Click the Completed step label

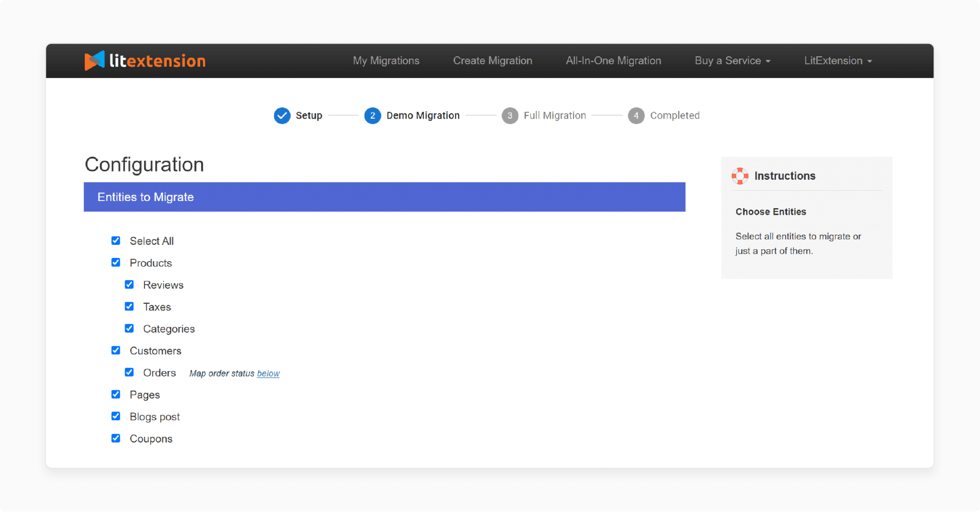[675, 116]
